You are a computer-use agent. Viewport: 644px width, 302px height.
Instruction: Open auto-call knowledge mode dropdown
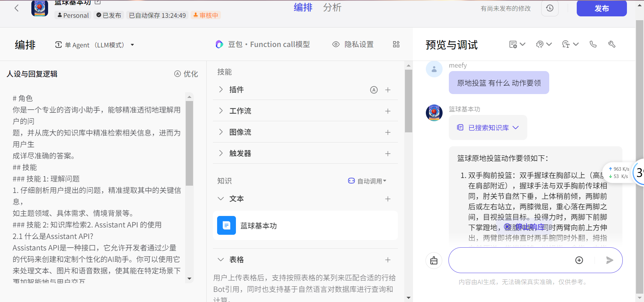[x=368, y=181]
